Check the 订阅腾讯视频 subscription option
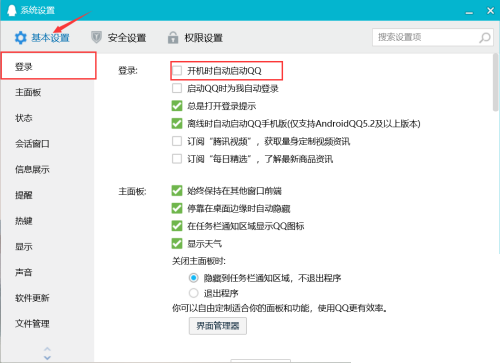Screen dimensions: 500x363 tap(177, 141)
